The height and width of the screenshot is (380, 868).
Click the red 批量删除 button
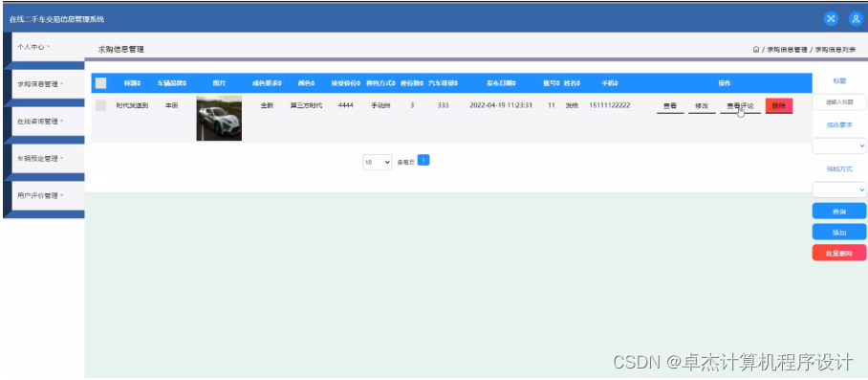click(838, 253)
